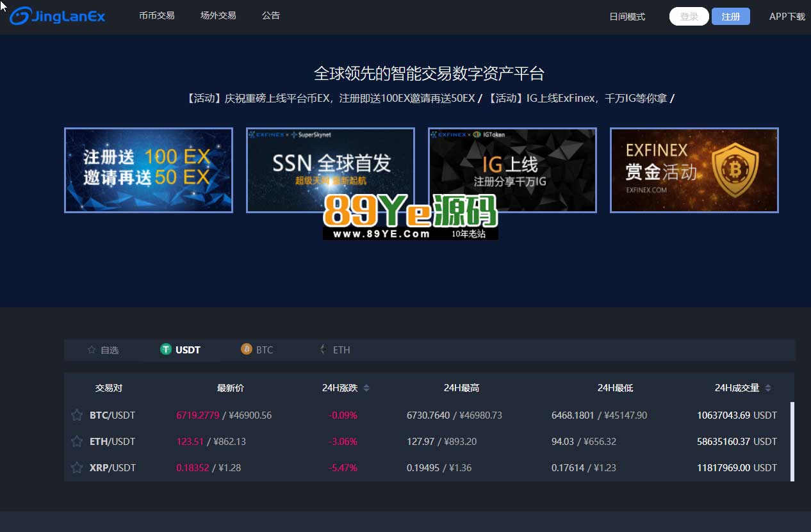Image resolution: width=811 pixels, height=532 pixels.
Task: Select the ETH market tab
Action: click(x=334, y=350)
